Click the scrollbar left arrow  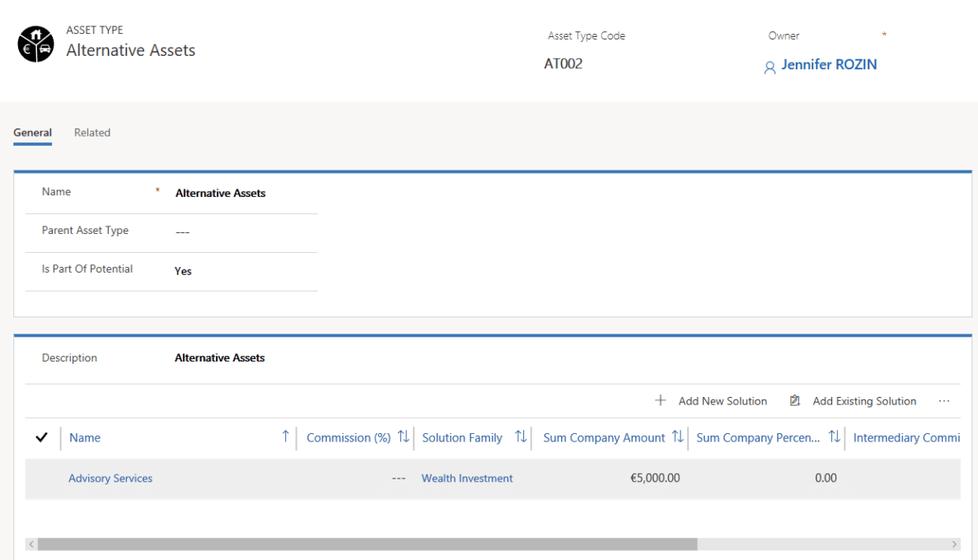[x=31, y=544]
